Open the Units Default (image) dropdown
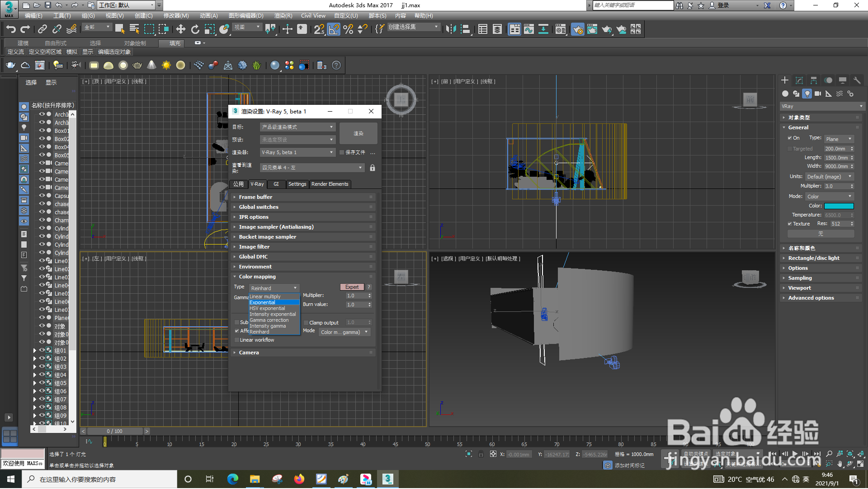This screenshot has width=868, height=489. coord(830,177)
